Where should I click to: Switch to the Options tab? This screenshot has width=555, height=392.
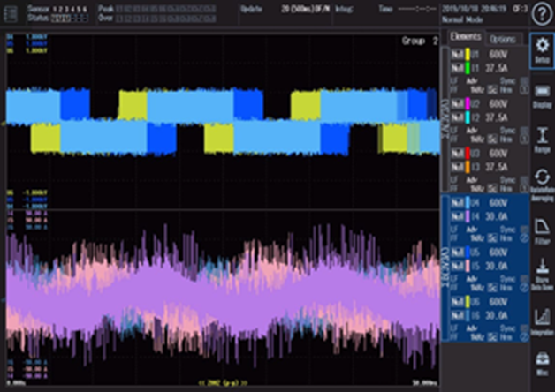(x=503, y=38)
